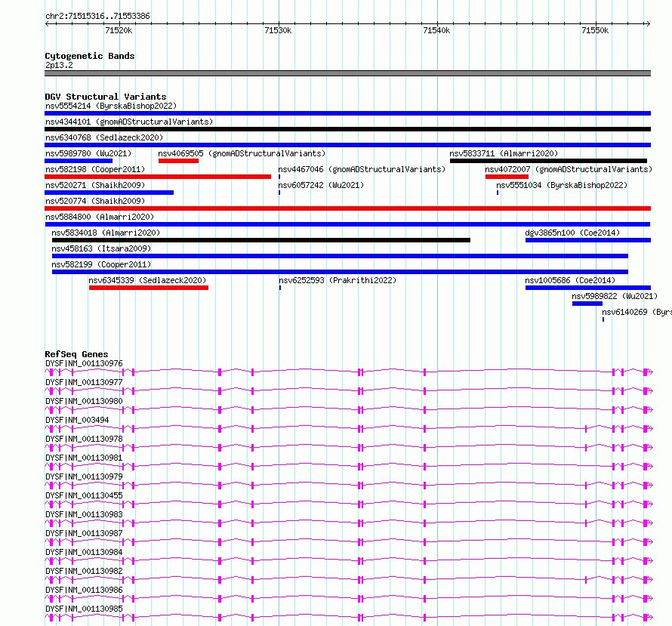Click the blue bar under nsv5989822
672x626 pixels.
click(587, 304)
